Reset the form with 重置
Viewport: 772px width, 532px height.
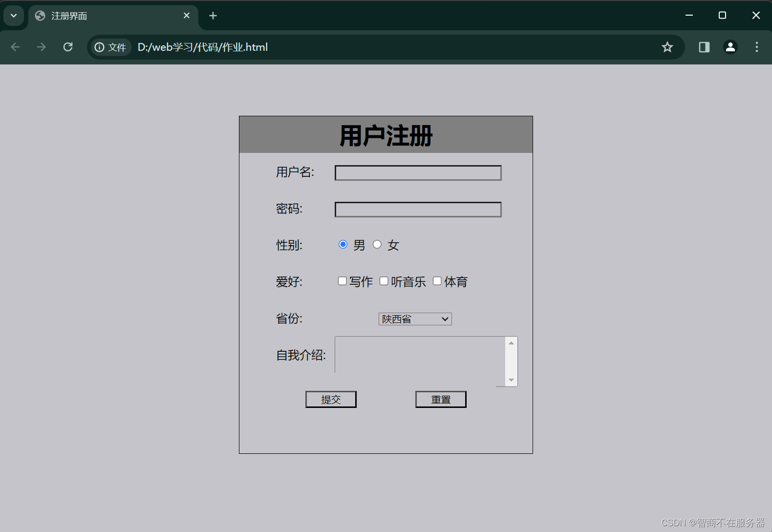[441, 400]
